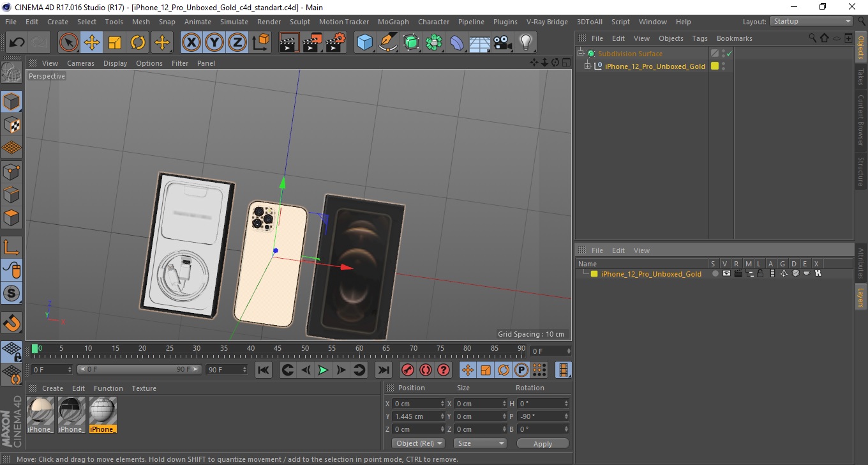Toggle layer Lock padlock icon
The width and height of the screenshot is (868, 465).
[761, 274]
